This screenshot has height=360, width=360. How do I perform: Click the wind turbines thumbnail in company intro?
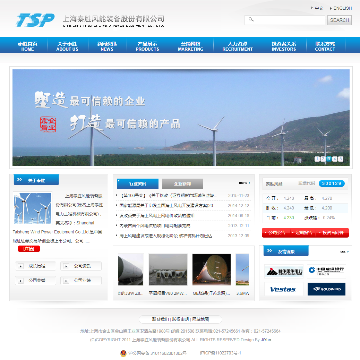(x=32, y=208)
